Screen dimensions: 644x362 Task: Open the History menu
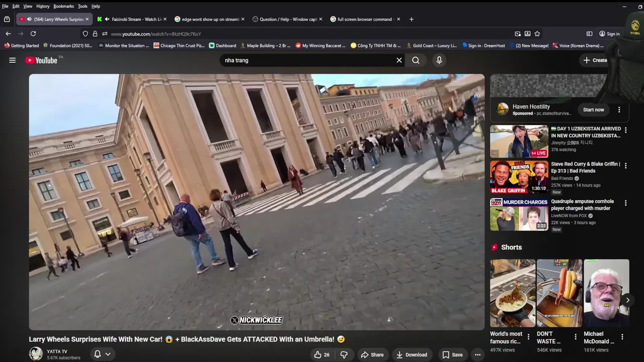coord(43,6)
